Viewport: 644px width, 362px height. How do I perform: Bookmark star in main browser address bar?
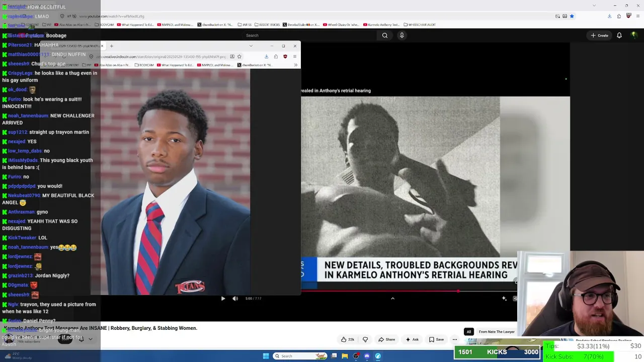[x=572, y=16]
